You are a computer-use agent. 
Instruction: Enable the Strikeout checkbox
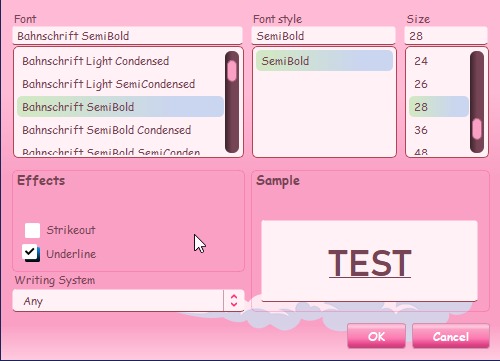click(32, 230)
